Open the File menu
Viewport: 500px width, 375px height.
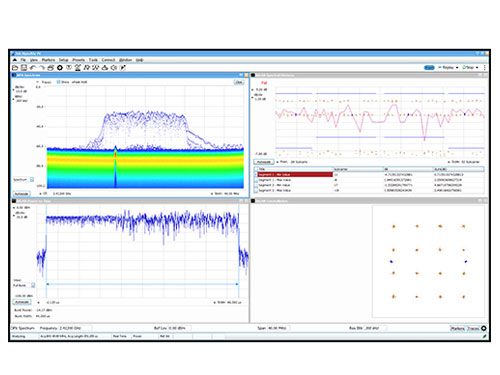coord(23,60)
